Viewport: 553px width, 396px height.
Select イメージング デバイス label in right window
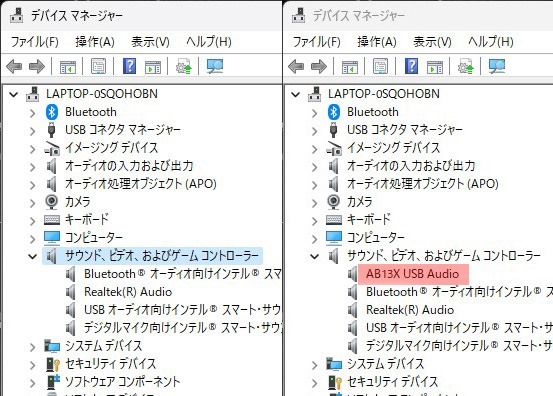[394, 148]
